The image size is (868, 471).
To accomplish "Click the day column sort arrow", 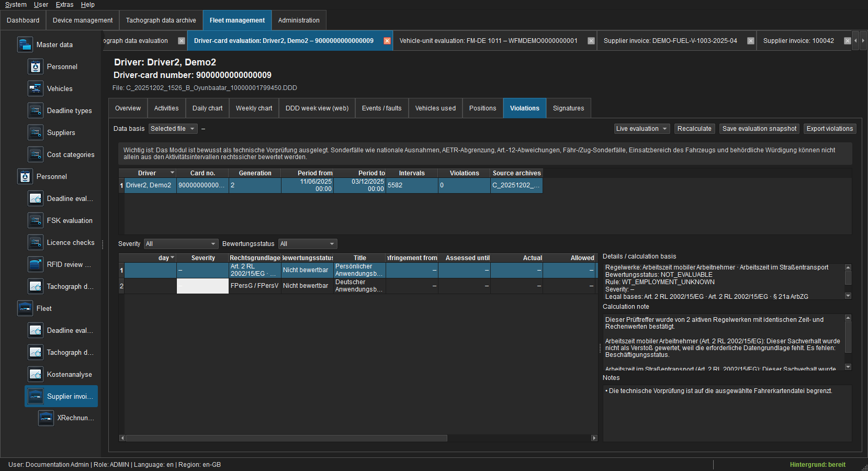I will [x=172, y=257].
